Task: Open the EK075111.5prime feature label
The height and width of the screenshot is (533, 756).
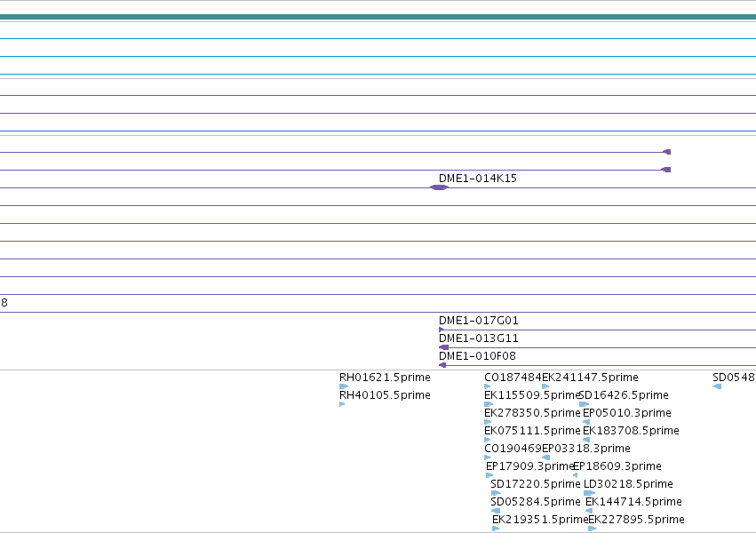Action: 532,430
